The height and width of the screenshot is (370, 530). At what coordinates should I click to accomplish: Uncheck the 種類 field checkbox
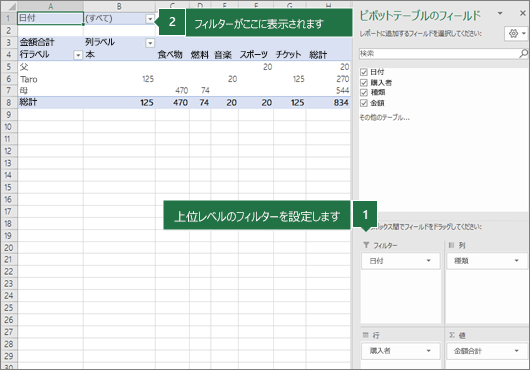364,93
